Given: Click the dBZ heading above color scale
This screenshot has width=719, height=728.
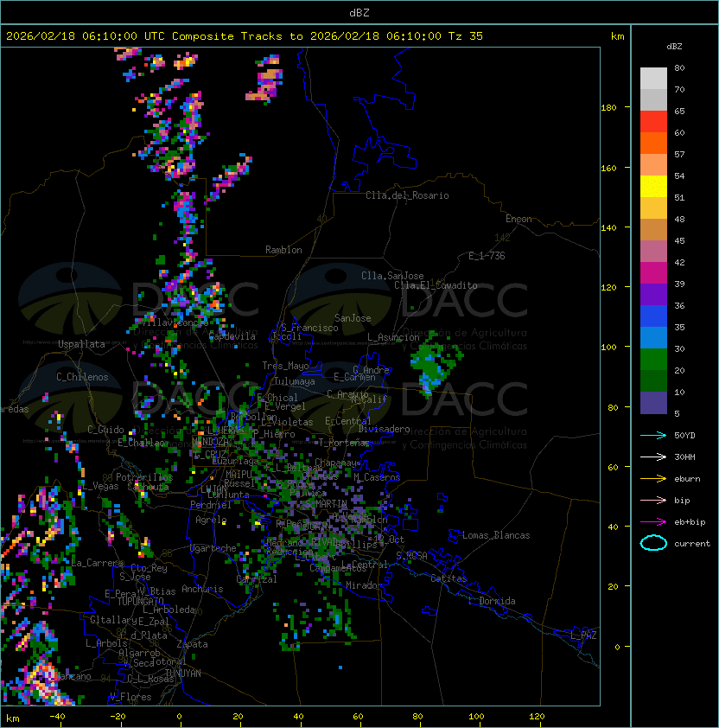Looking at the screenshot, I should (x=674, y=47).
